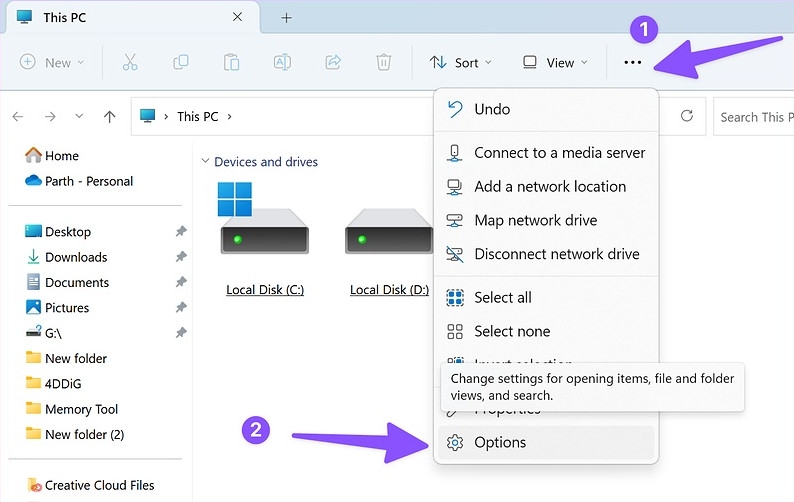The height and width of the screenshot is (502, 794).
Task: Open Options from the menu
Action: pyautogui.click(x=546, y=442)
